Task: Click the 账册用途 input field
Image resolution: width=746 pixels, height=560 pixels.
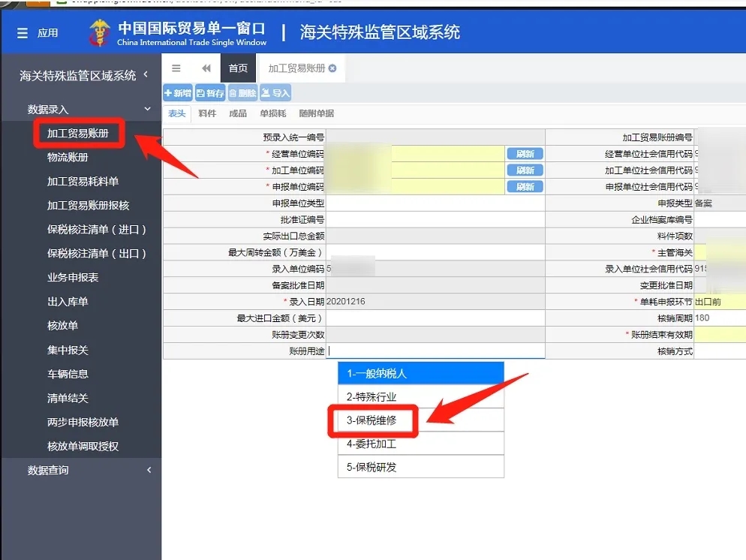Action: click(x=435, y=351)
